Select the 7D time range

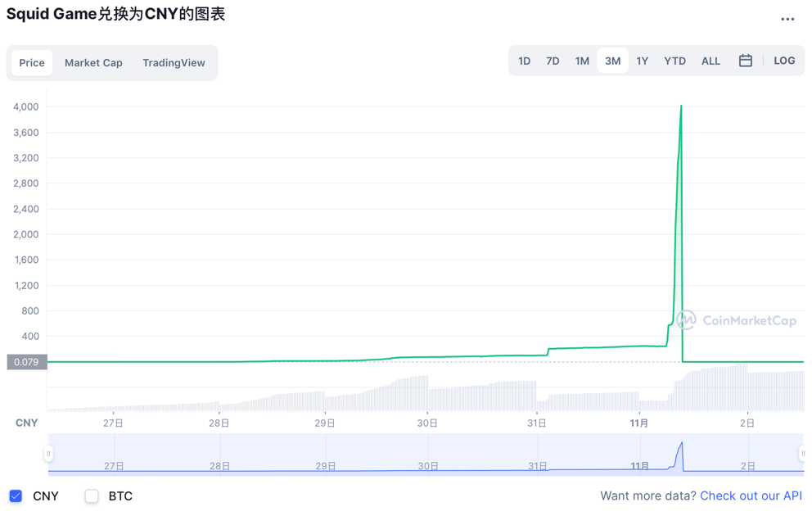(553, 61)
